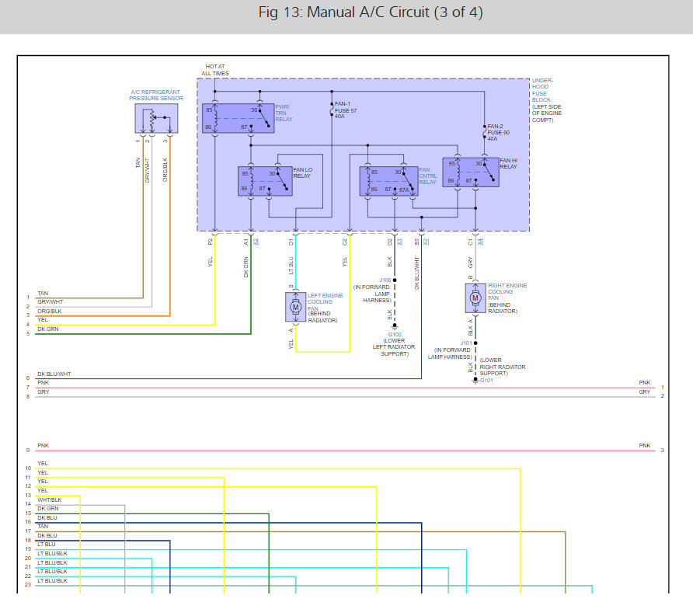
Task: Click the Left Engine Cooling Fan label
Action: click(x=325, y=302)
